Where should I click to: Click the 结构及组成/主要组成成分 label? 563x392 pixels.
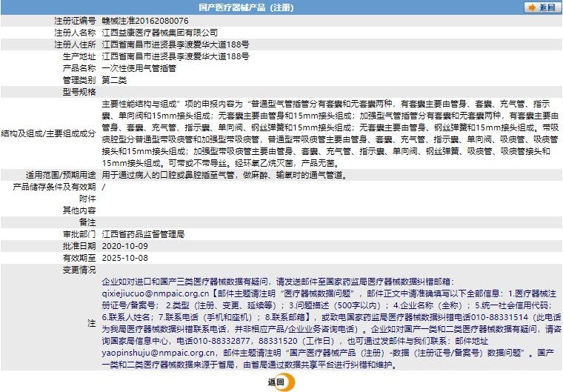point(48,133)
